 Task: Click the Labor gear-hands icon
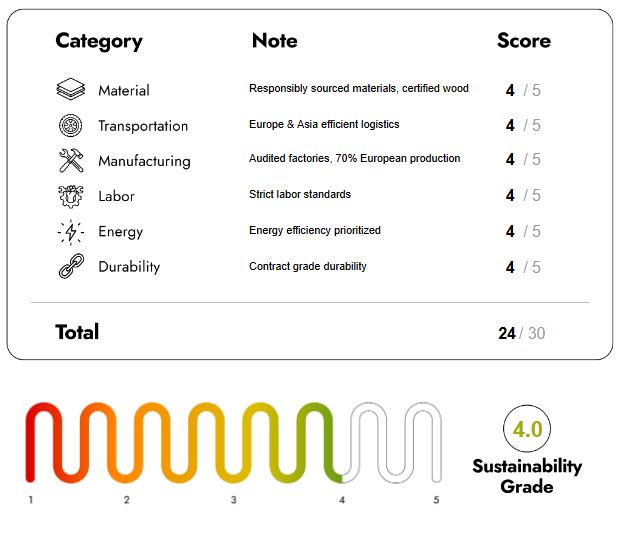pyautogui.click(x=71, y=196)
